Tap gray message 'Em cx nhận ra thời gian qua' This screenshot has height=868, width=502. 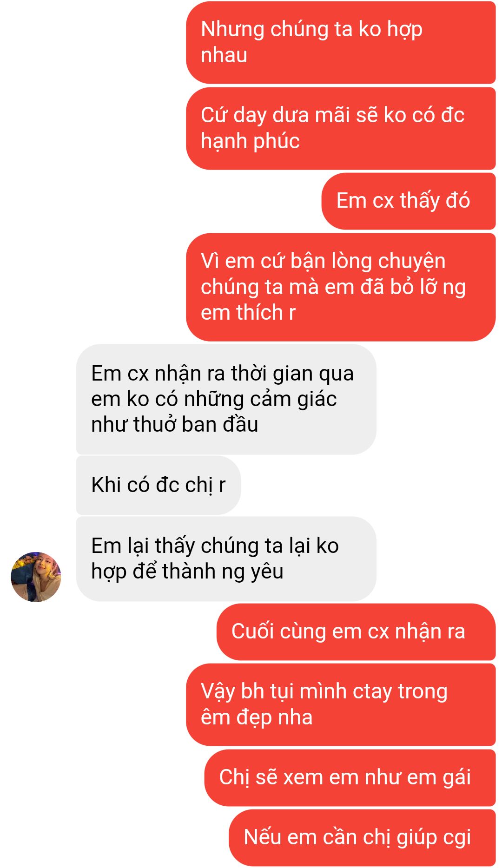[226, 399]
